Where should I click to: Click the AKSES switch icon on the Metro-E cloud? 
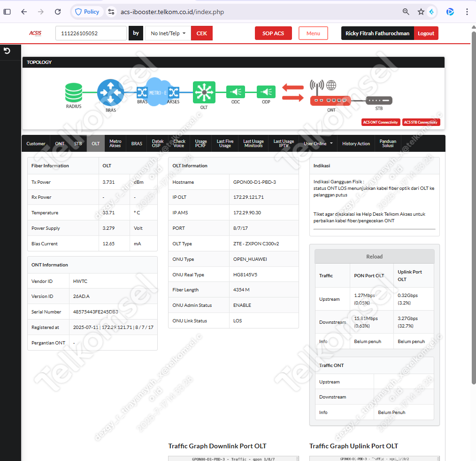(174, 92)
